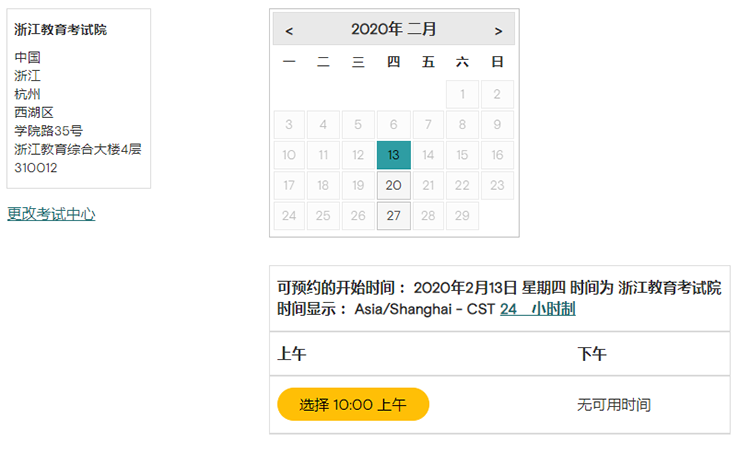Click the 选择 10:00 上午 button
Viewport: 750px width, 453px height.
tap(353, 405)
